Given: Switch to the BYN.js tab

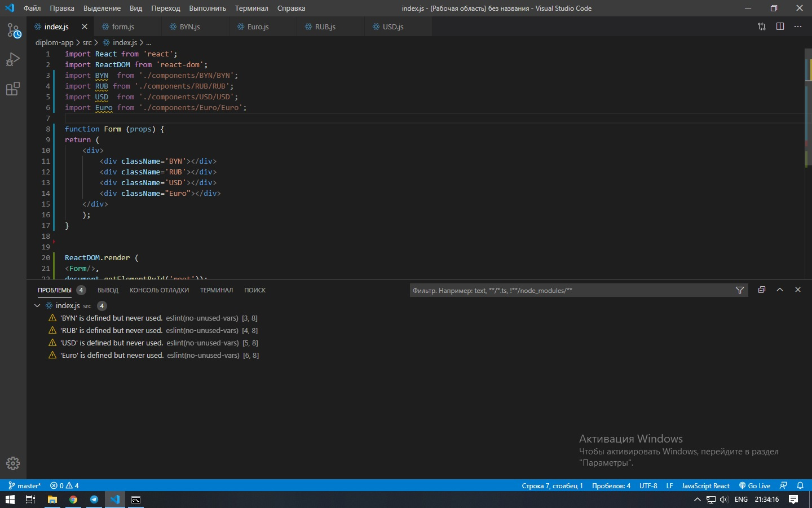Looking at the screenshot, I should point(195,27).
